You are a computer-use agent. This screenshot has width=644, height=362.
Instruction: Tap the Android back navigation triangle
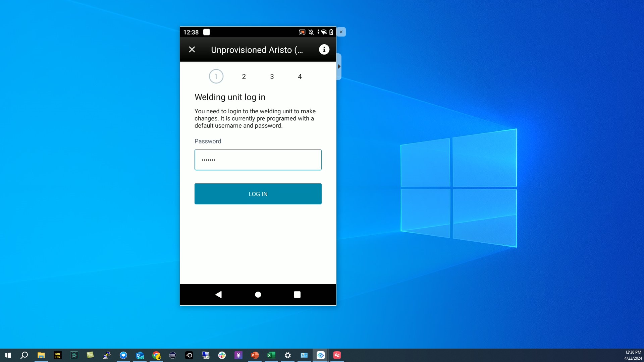coord(219,295)
